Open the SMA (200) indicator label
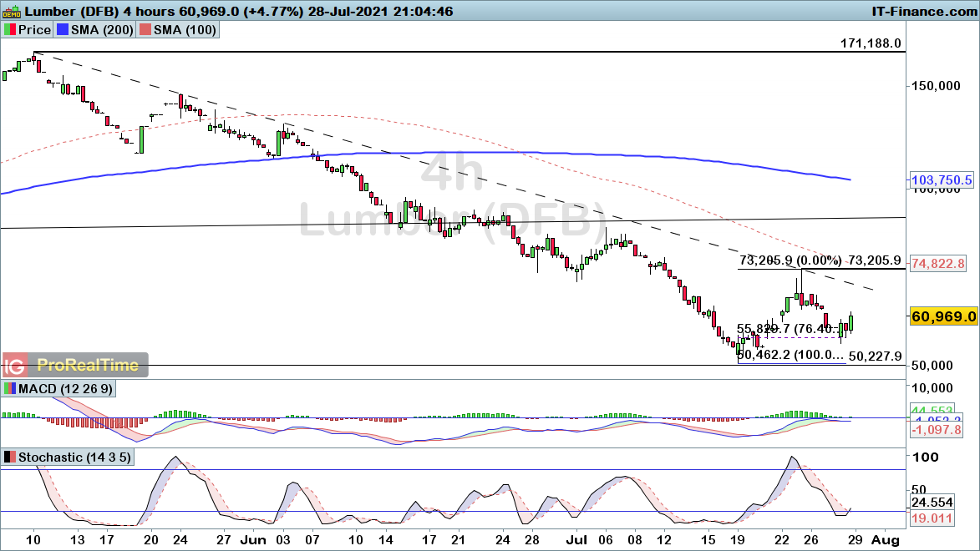Screen dimensions: 980x551 pyautogui.click(x=102, y=29)
